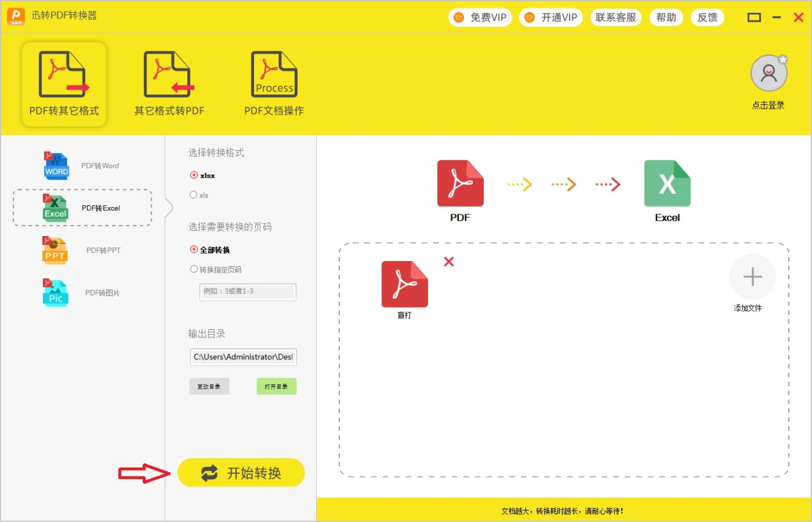Select PDF转Excel conversion
812x522 pixels.
(83, 208)
